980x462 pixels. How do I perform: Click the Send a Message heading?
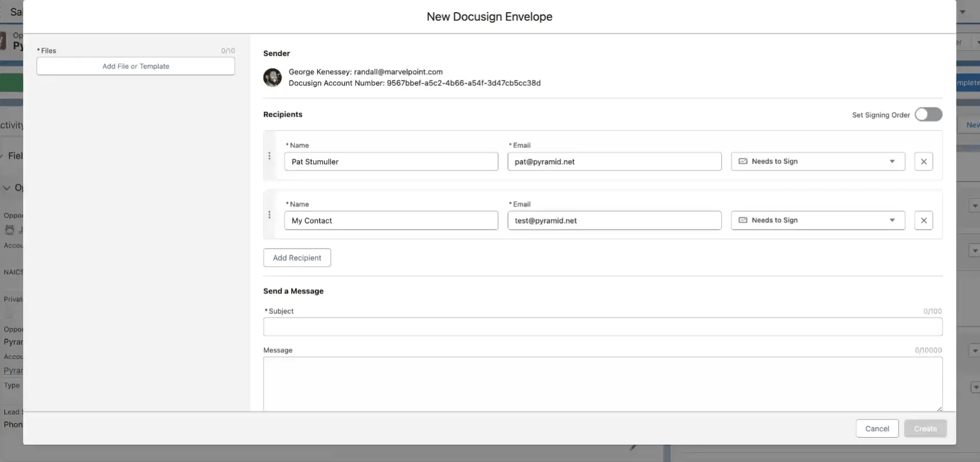pyautogui.click(x=293, y=291)
